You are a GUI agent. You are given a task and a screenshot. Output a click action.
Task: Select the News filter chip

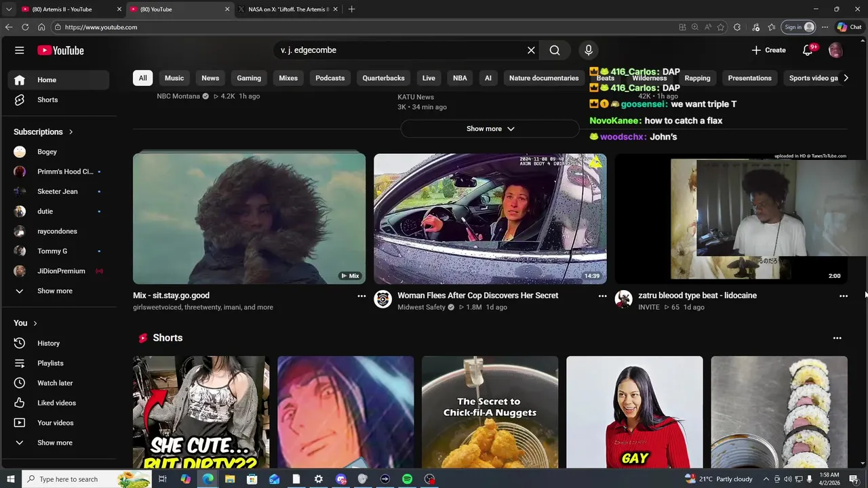[x=210, y=78]
